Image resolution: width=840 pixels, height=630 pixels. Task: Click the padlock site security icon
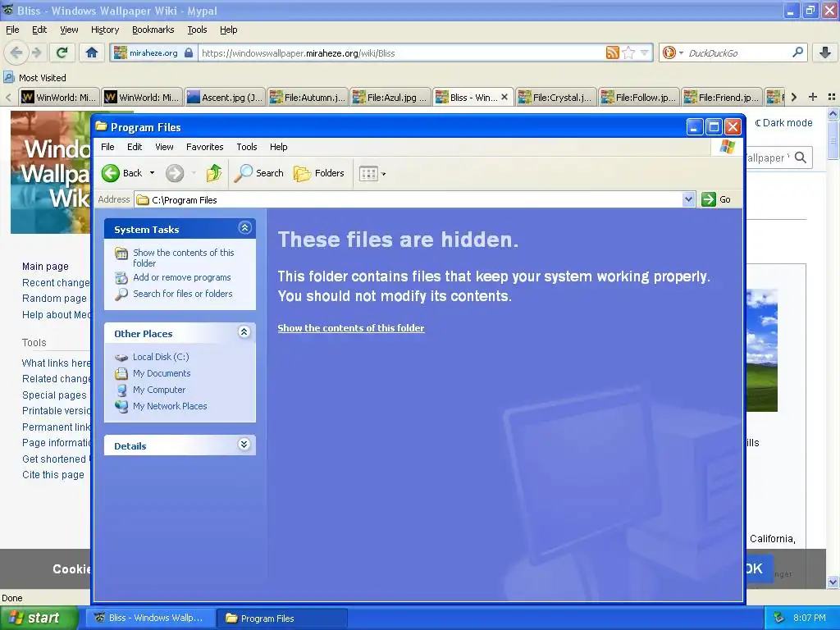[x=189, y=52]
